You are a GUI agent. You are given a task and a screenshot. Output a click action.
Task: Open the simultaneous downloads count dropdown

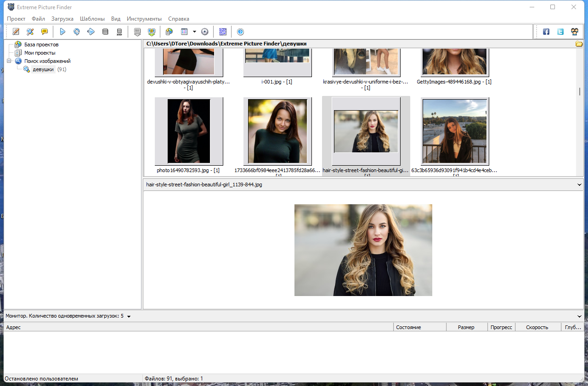129,316
